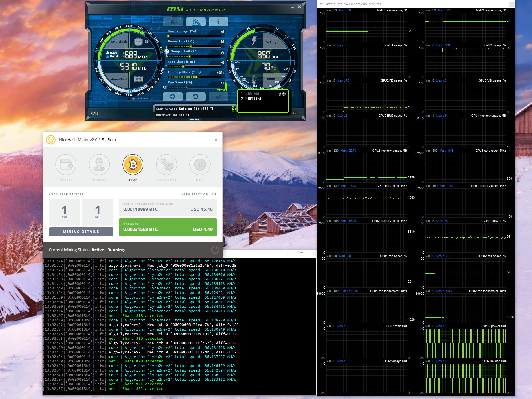
Task: Click the 'GeForce GTX 1080 Ti' graphics card text
Action: 196,109
